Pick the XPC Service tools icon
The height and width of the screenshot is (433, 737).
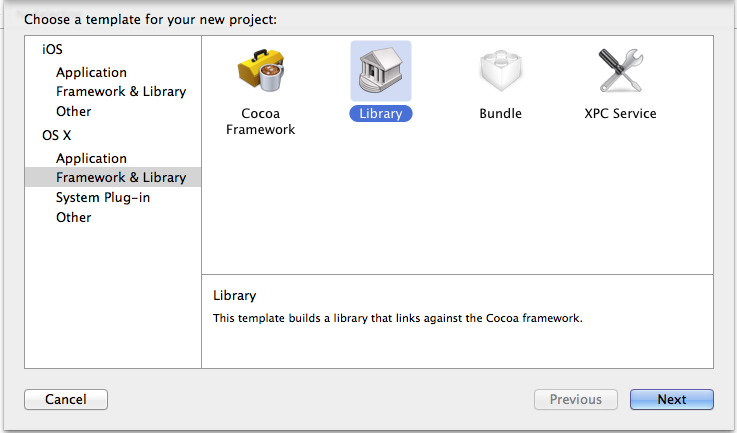tap(620, 71)
